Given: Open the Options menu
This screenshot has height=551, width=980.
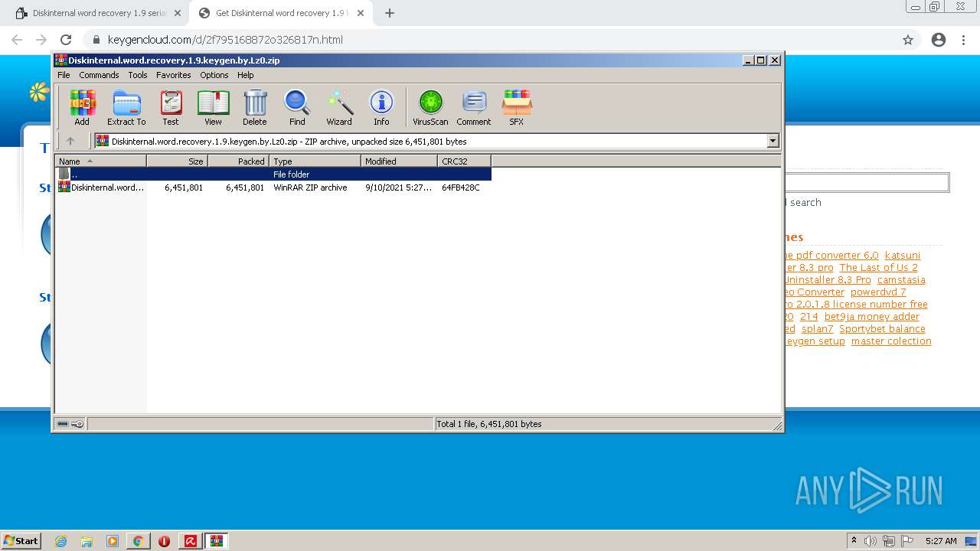Looking at the screenshot, I should [x=214, y=75].
